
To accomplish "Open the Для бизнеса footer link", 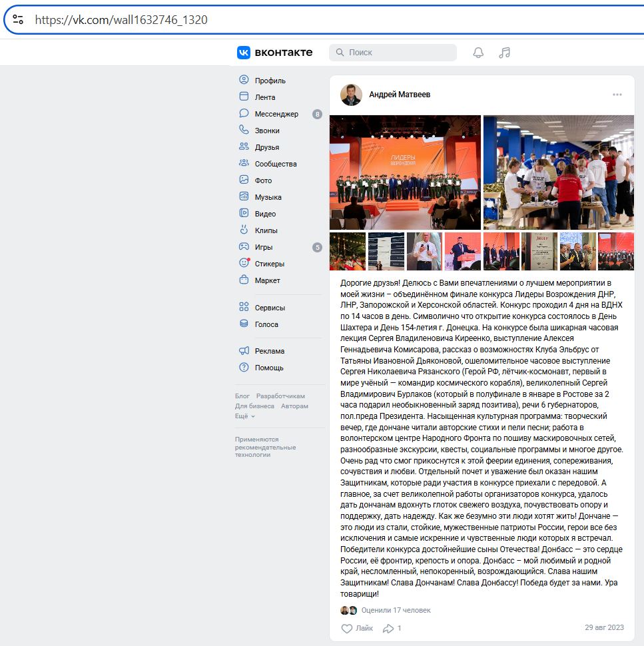I will [x=254, y=406].
